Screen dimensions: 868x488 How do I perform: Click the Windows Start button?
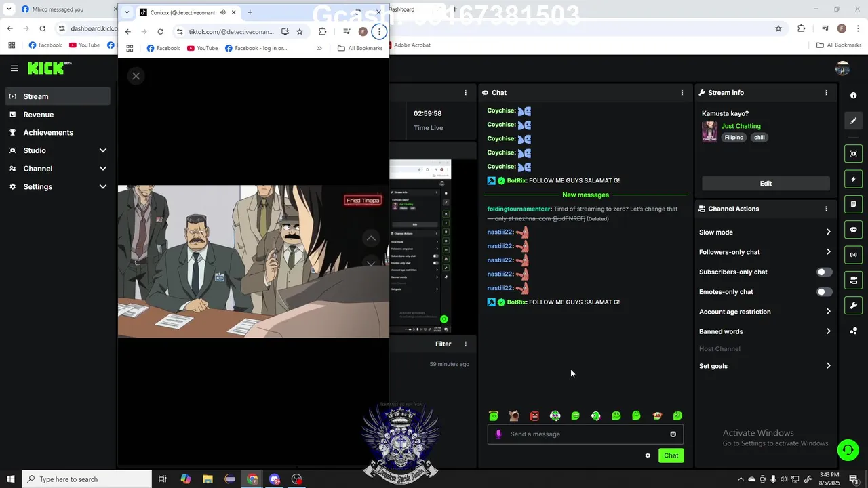[10, 479]
